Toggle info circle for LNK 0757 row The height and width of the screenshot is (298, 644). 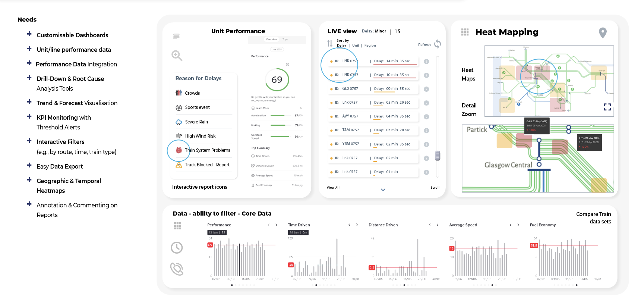[426, 62]
